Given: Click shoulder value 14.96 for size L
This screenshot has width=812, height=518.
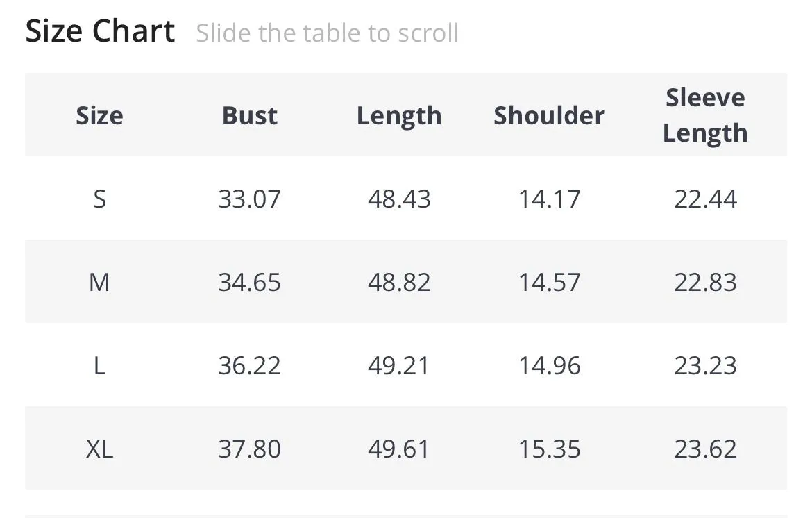Looking at the screenshot, I should [x=550, y=366].
